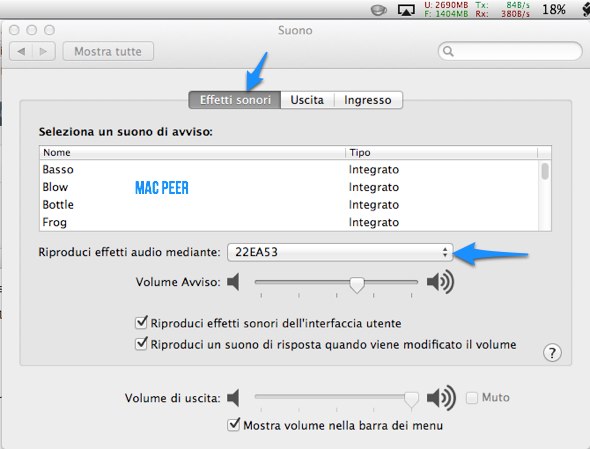Toggle Mostra volume nella barra dei menu
The height and width of the screenshot is (449, 590).
(234, 425)
